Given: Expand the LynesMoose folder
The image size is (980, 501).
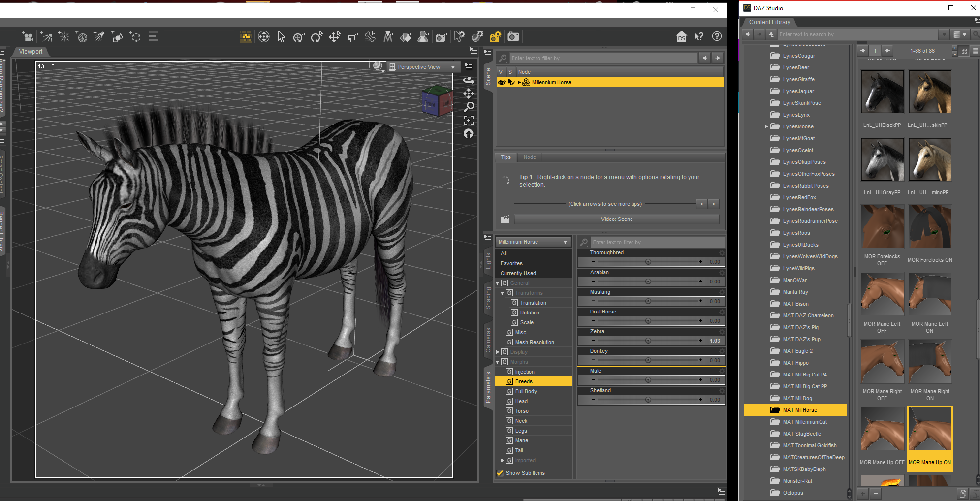Looking at the screenshot, I should coord(766,126).
